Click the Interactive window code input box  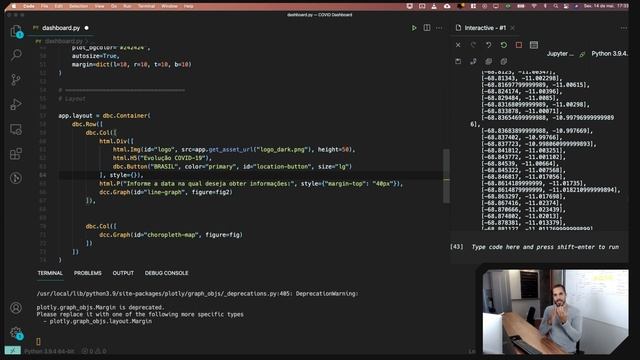[x=545, y=247]
